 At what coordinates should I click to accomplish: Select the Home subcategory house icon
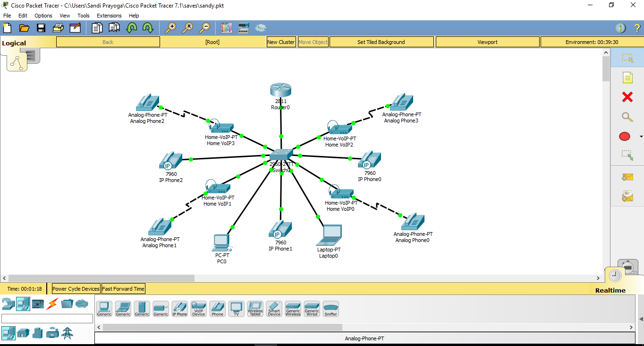(23, 333)
